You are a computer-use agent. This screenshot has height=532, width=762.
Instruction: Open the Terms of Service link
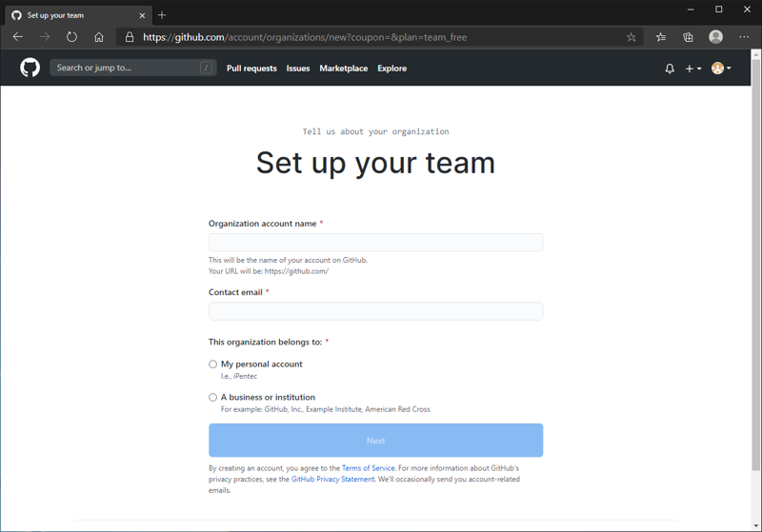pyautogui.click(x=369, y=468)
